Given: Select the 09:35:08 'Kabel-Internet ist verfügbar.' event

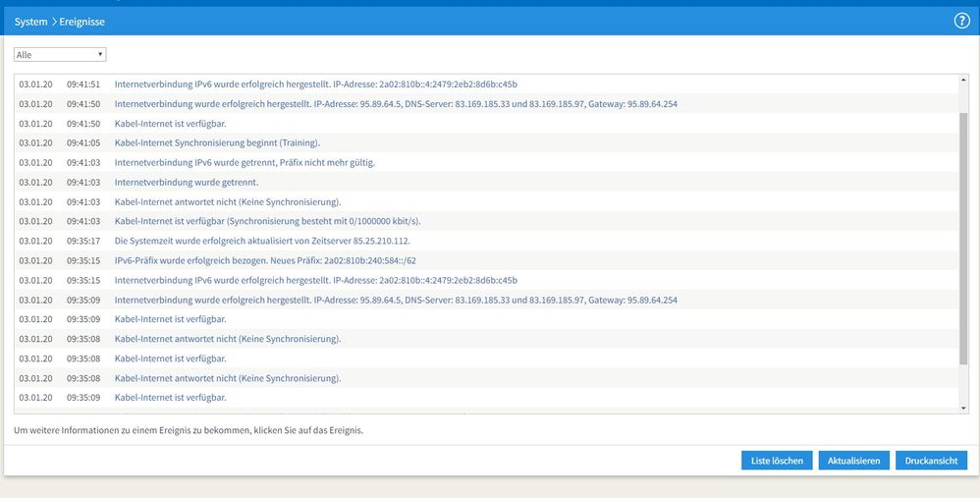Looking at the screenshot, I should pos(486,359).
